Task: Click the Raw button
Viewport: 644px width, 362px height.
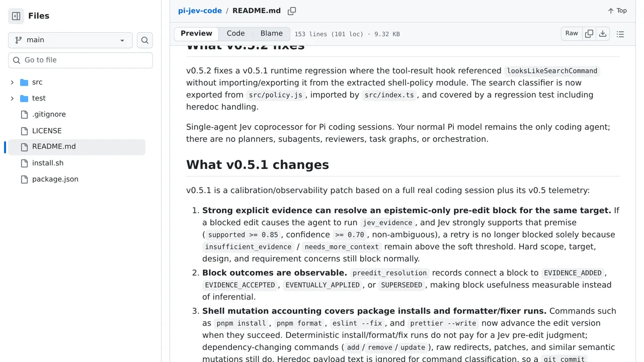Action: [x=572, y=34]
